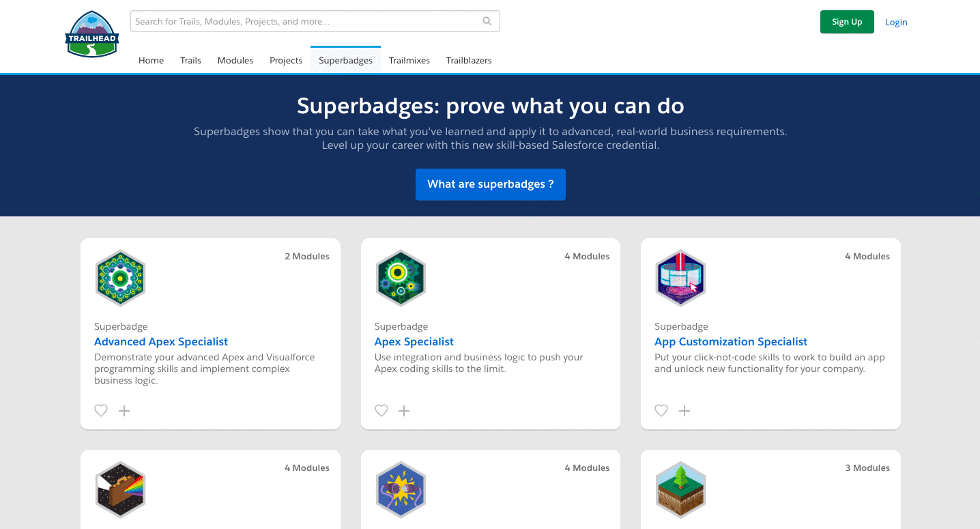Click "4 Modules" on App Customization Specialist card

point(867,257)
